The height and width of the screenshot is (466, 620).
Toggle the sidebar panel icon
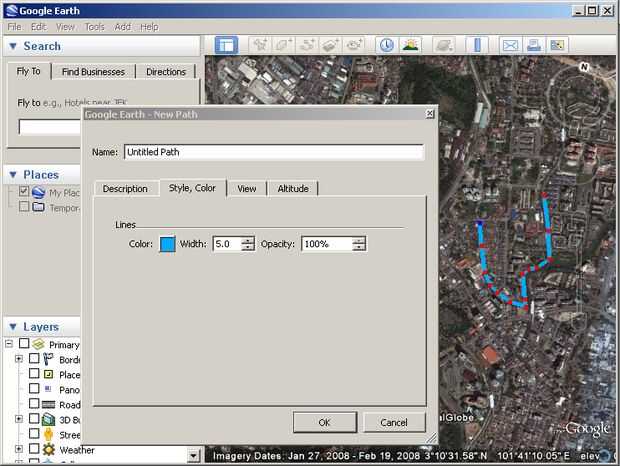click(x=226, y=45)
